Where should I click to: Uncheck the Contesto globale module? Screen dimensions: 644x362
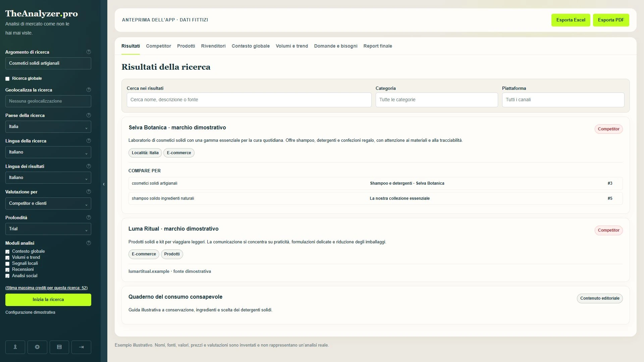[7, 252]
